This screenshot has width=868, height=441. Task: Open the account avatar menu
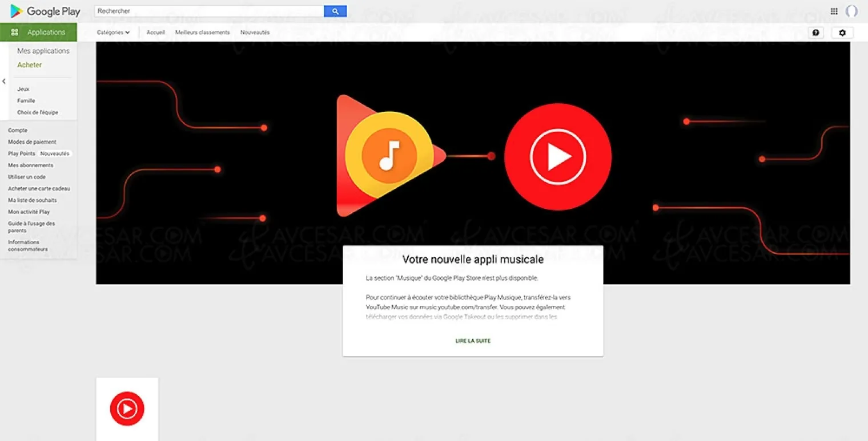coord(851,11)
